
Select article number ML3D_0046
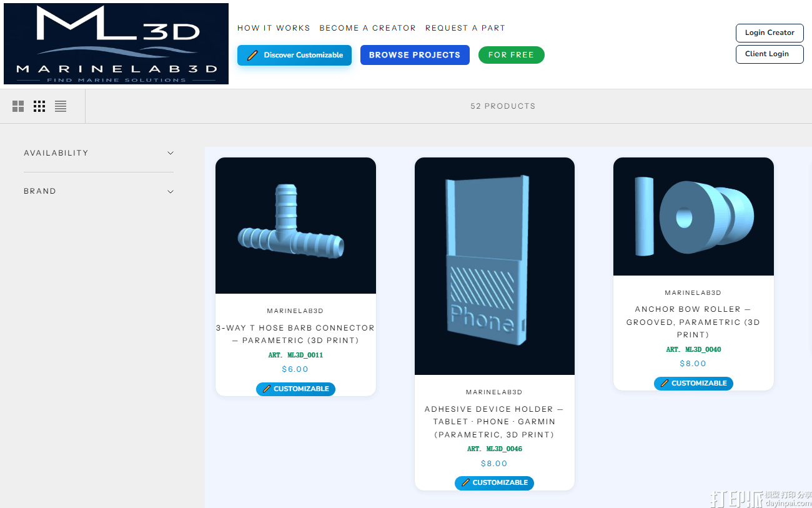coord(495,449)
